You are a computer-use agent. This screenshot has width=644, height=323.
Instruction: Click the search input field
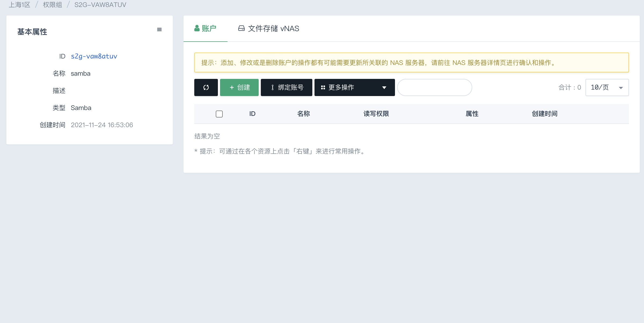coord(434,87)
